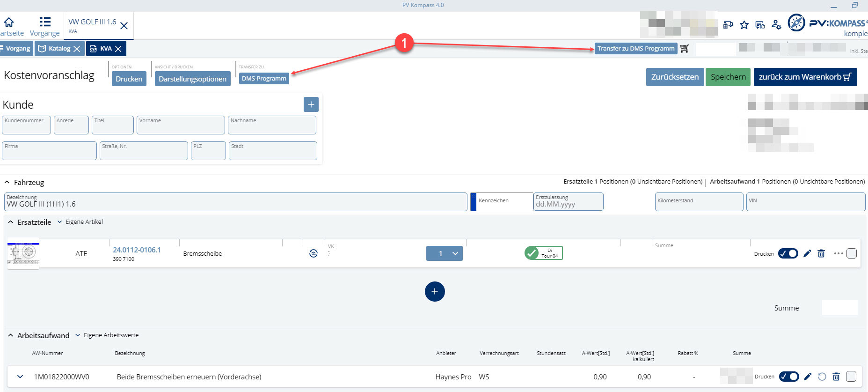Click the Transfer zu DMS-Programm button
The image size is (868, 392).
point(636,49)
